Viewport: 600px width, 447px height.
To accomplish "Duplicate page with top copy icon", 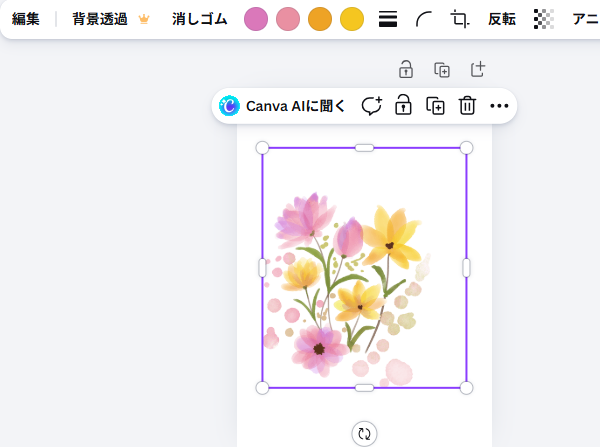I will click(442, 70).
